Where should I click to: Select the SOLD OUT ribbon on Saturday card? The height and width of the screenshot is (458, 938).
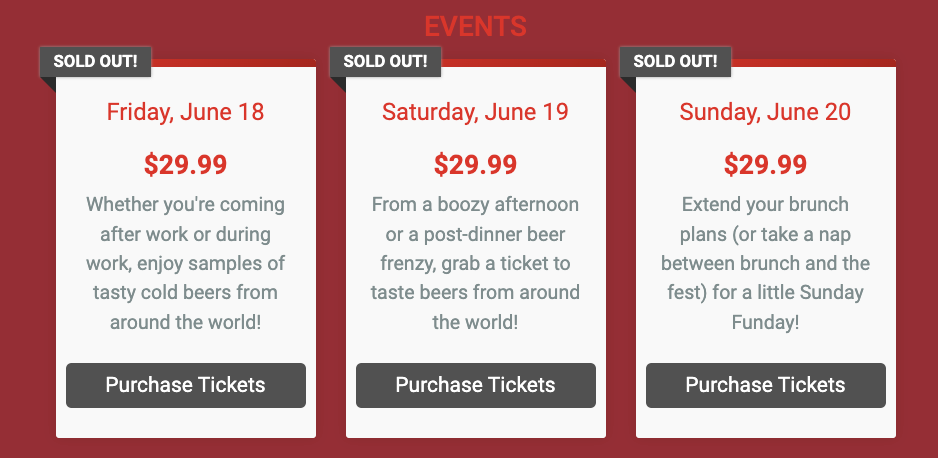tap(386, 61)
